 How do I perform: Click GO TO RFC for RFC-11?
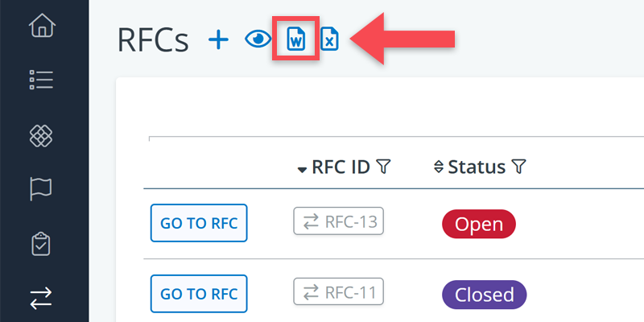click(199, 294)
